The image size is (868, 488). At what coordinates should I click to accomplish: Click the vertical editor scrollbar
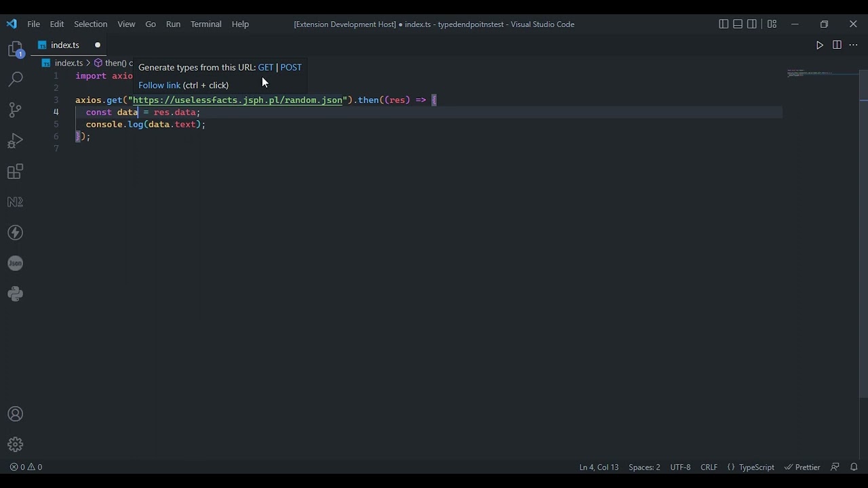pyautogui.click(x=863, y=232)
